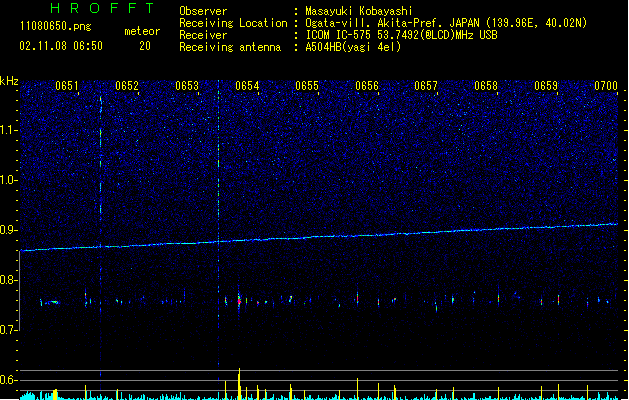The height and width of the screenshot is (400, 629).
Task: Click the 1.0 kHz axis label
Action: (7, 179)
